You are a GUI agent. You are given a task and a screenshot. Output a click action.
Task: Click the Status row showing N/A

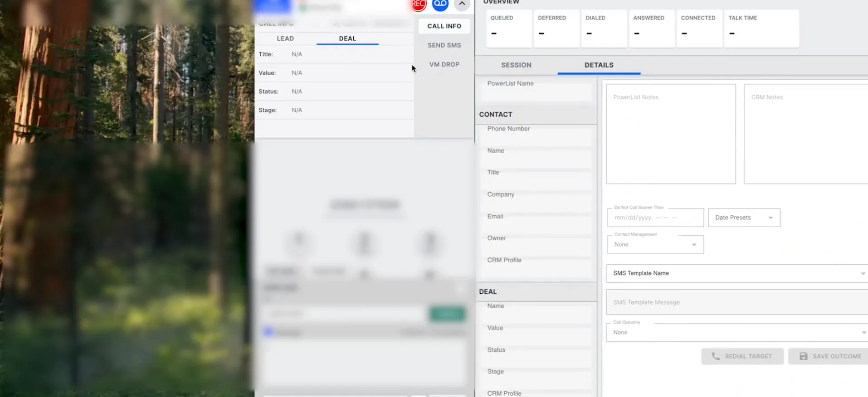334,91
